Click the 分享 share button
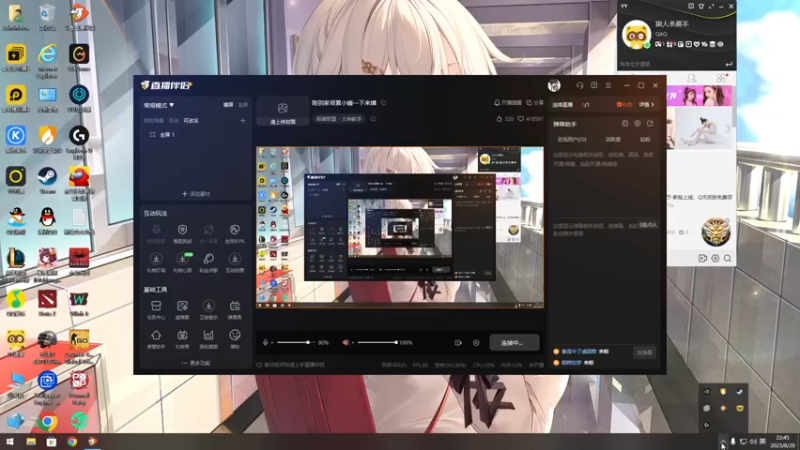800x450 pixels. pos(535,103)
